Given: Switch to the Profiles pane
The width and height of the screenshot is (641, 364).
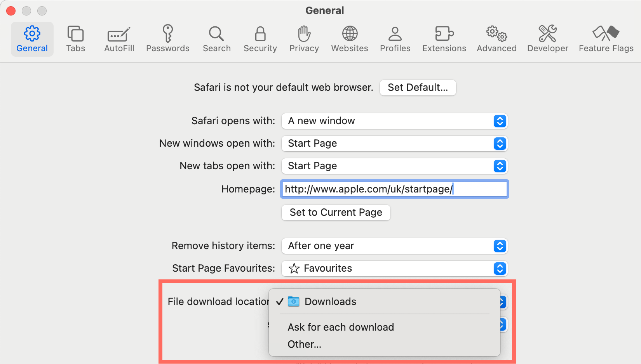Looking at the screenshot, I should 395,39.
